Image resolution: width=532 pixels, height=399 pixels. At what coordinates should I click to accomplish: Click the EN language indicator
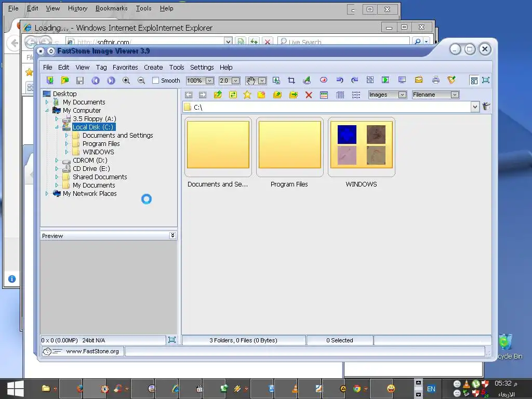click(x=431, y=389)
